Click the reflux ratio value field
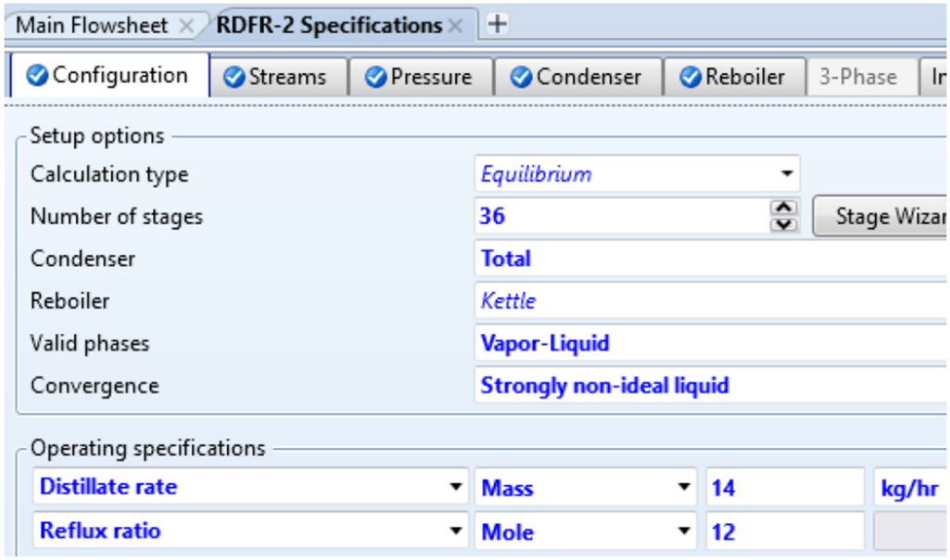 (x=783, y=531)
